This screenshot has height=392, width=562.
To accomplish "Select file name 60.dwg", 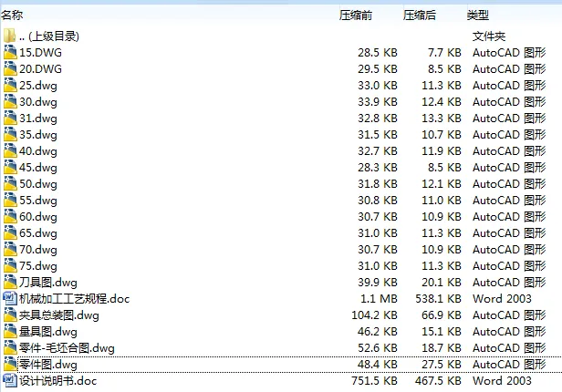I will click(38, 218).
